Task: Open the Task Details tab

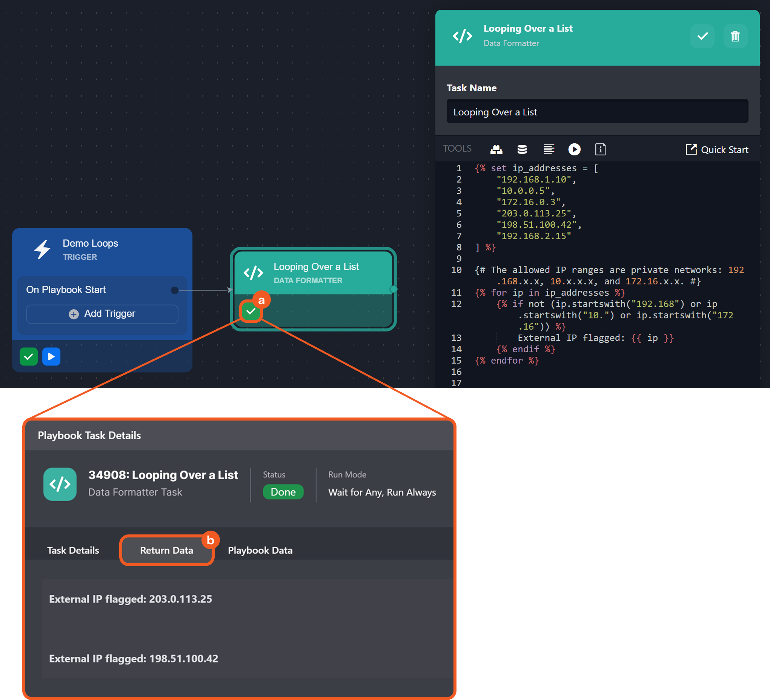Action: tap(73, 550)
